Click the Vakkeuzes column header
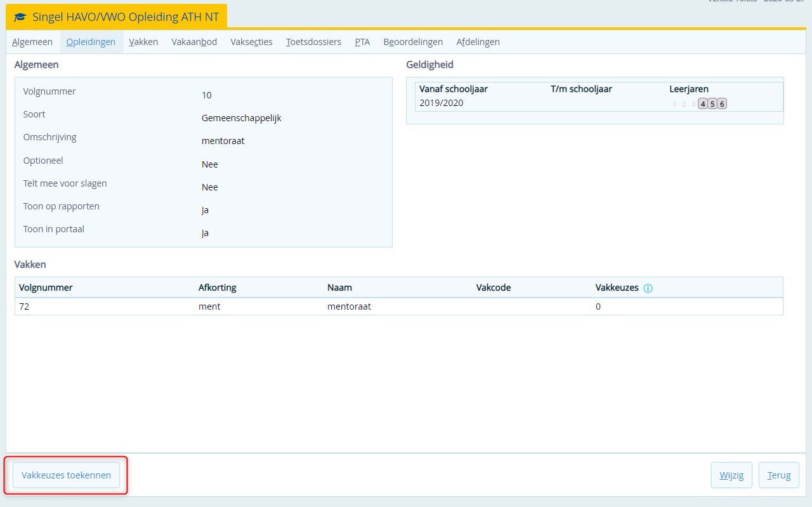Screen dimensions: 812x507 click(x=617, y=287)
